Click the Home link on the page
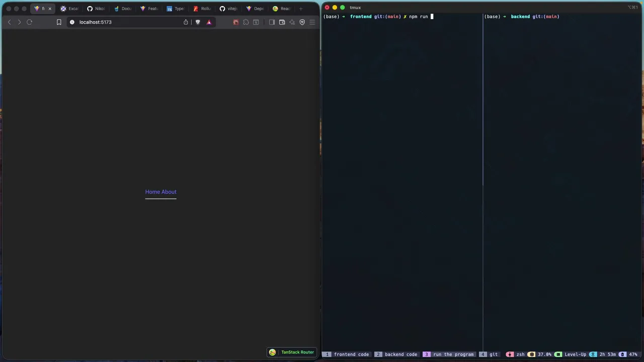 tap(152, 192)
